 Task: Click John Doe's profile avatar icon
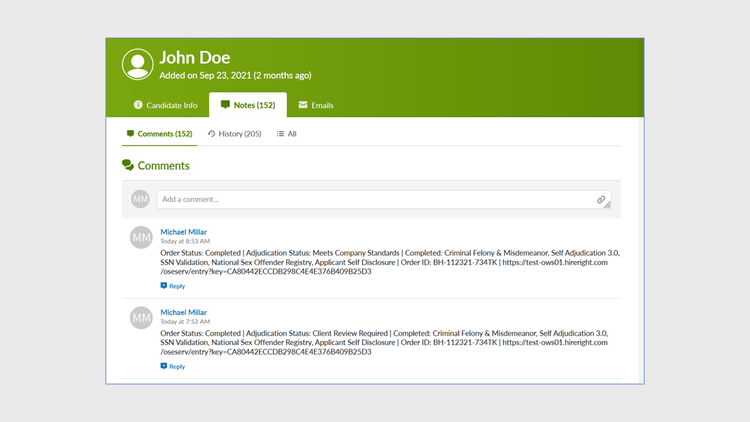[x=138, y=64]
